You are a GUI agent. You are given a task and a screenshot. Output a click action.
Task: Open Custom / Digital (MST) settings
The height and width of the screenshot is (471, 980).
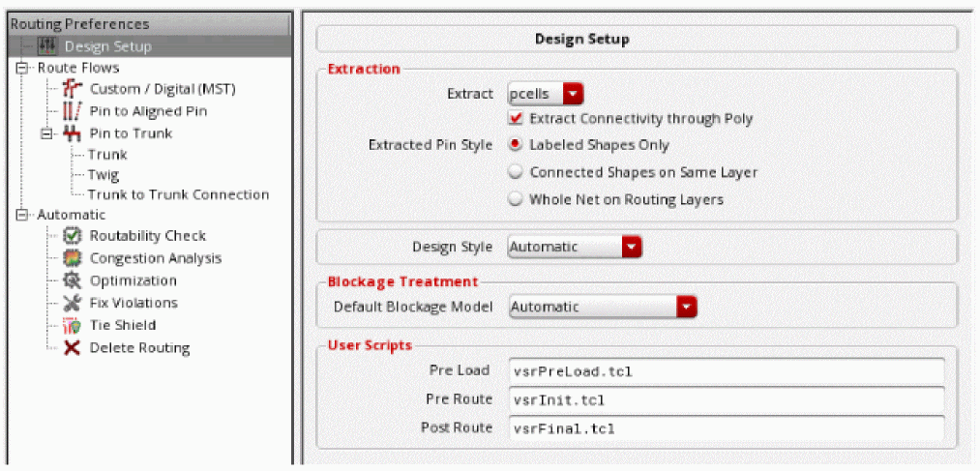click(x=163, y=89)
